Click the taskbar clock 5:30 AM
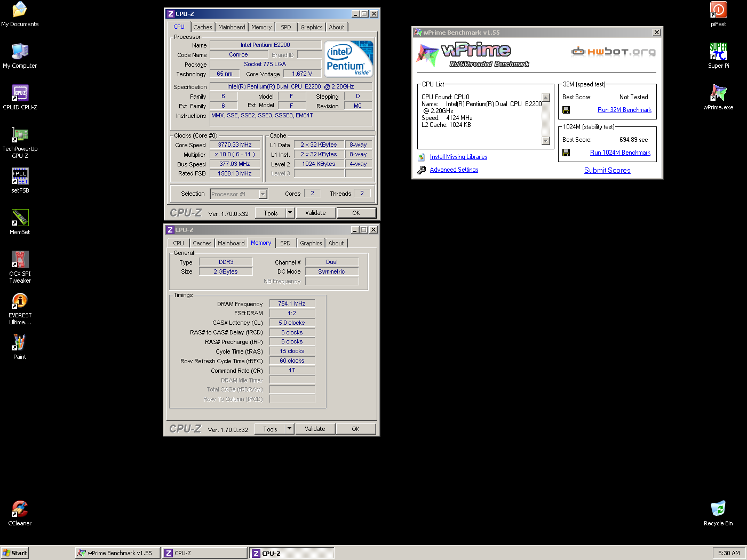The width and height of the screenshot is (747, 560). coord(729,553)
